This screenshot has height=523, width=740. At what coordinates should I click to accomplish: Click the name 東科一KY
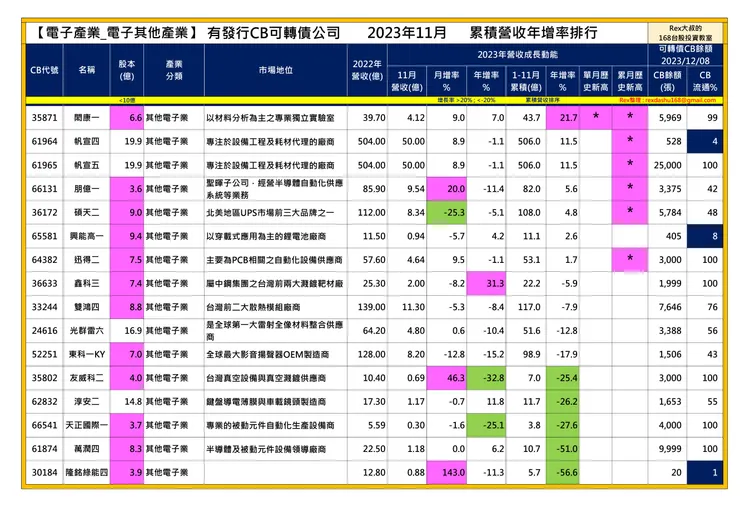[x=87, y=354]
